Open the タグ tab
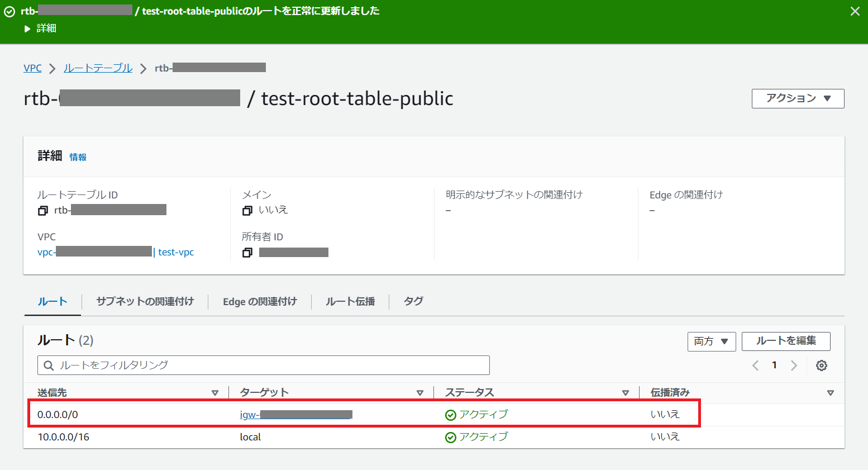Viewport: 868px width, 470px height. pos(413,302)
